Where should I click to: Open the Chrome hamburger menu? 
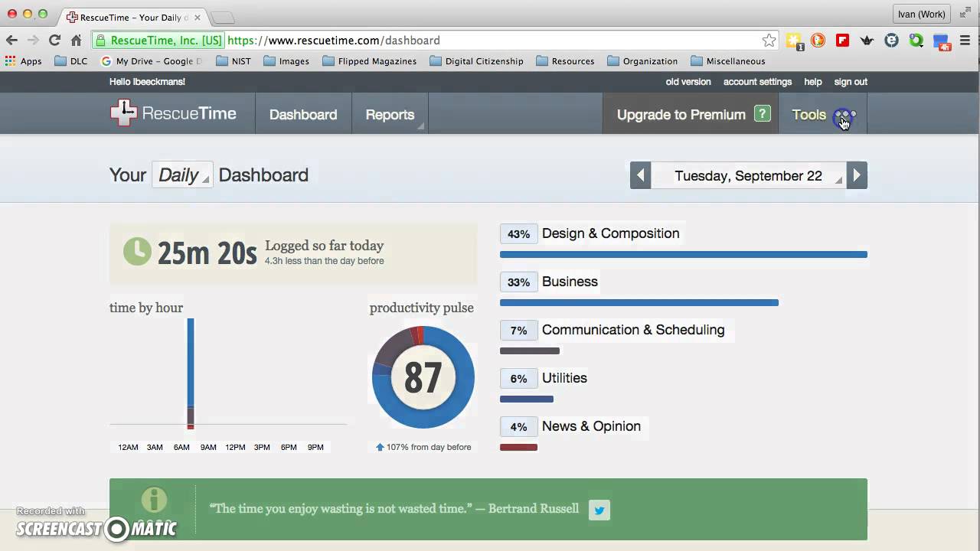point(965,41)
